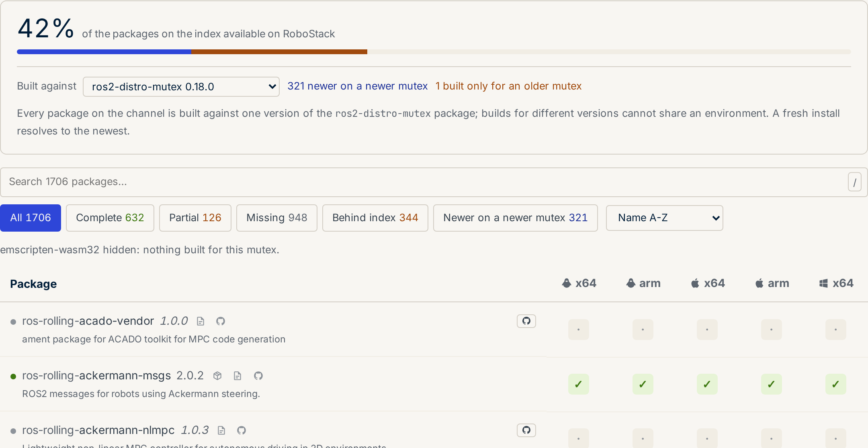Screen dimensions: 868x448
Task: Click the 'Every package on the channel' explanation paragraph
Action: click(428, 122)
